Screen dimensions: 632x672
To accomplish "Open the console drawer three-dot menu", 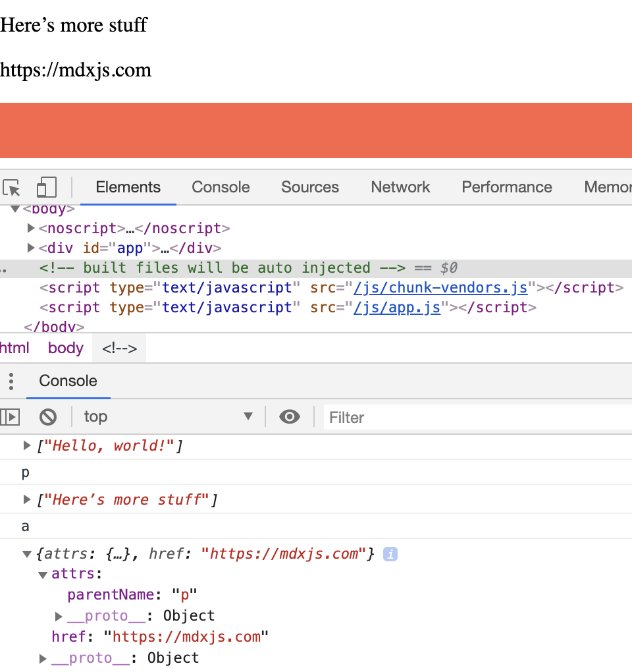I will coord(11,381).
